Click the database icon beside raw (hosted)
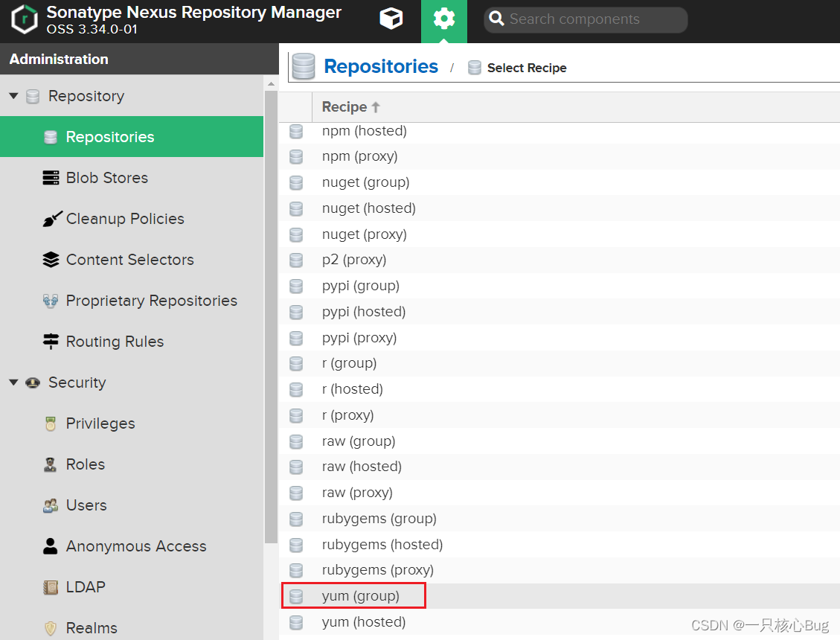Viewport: 840px width, 640px height. click(x=296, y=467)
